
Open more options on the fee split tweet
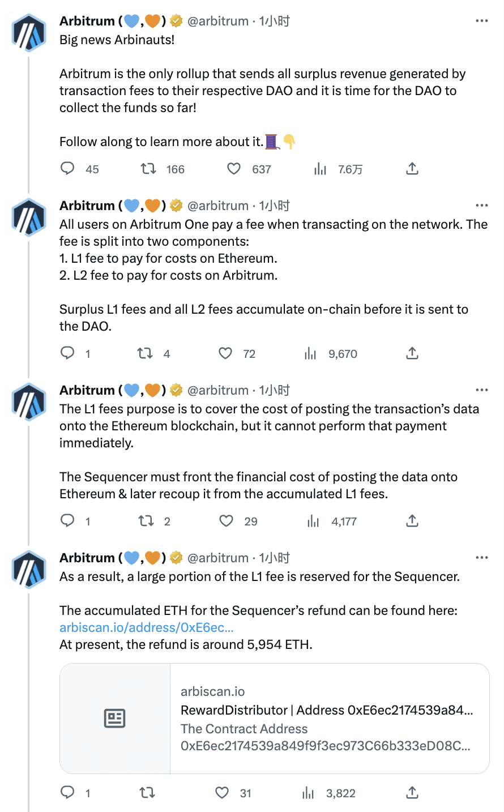[x=482, y=205]
